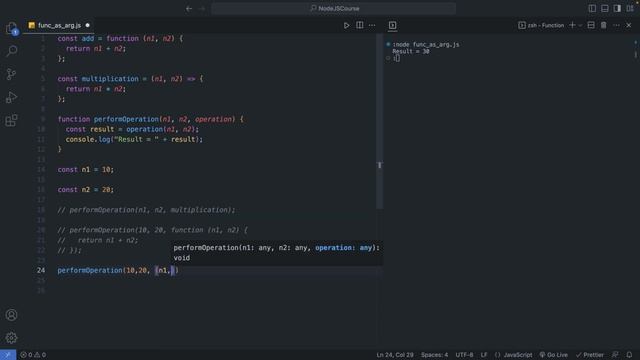
Task: Open notifications bell icon
Action: click(x=629, y=355)
